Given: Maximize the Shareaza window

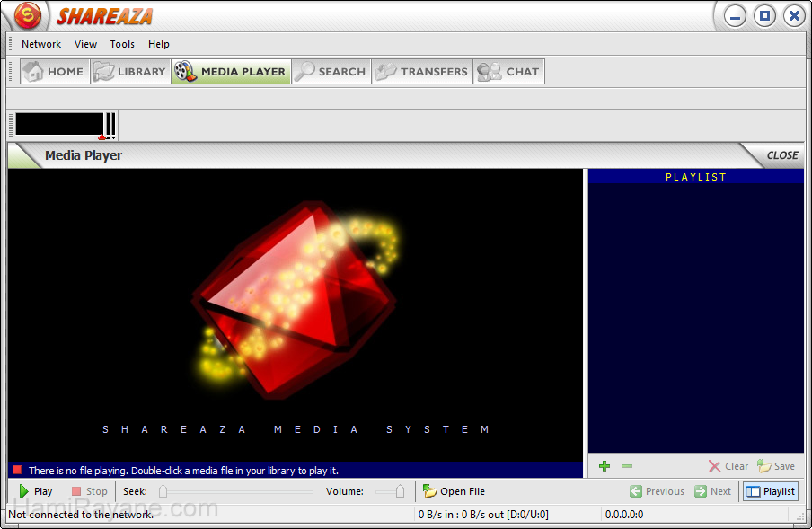Looking at the screenshot, I should tap(764, 16).
